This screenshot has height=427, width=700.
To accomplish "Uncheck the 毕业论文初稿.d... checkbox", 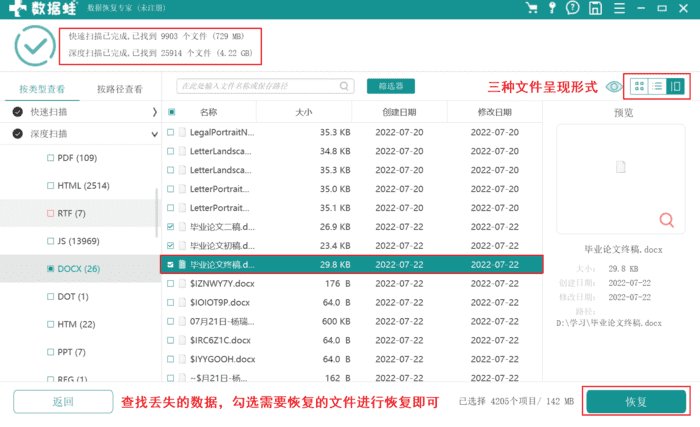I will pyautogui.click(x=171, y=245).
